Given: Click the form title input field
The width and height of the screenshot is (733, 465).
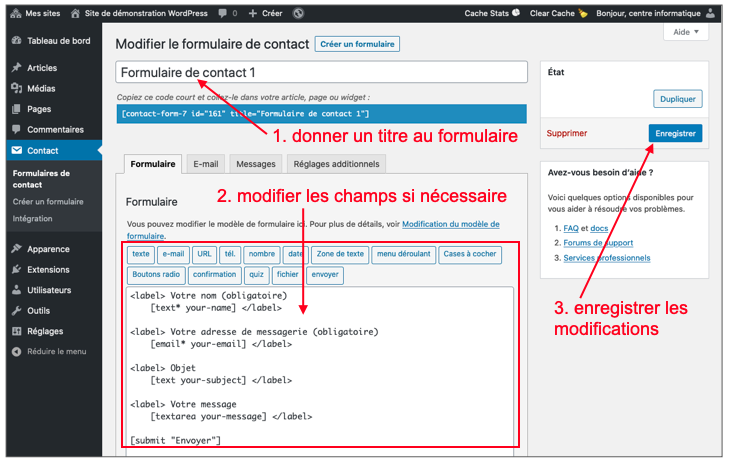Looking at the screenshot, I should pyautogui.click(x=320, y=73).
